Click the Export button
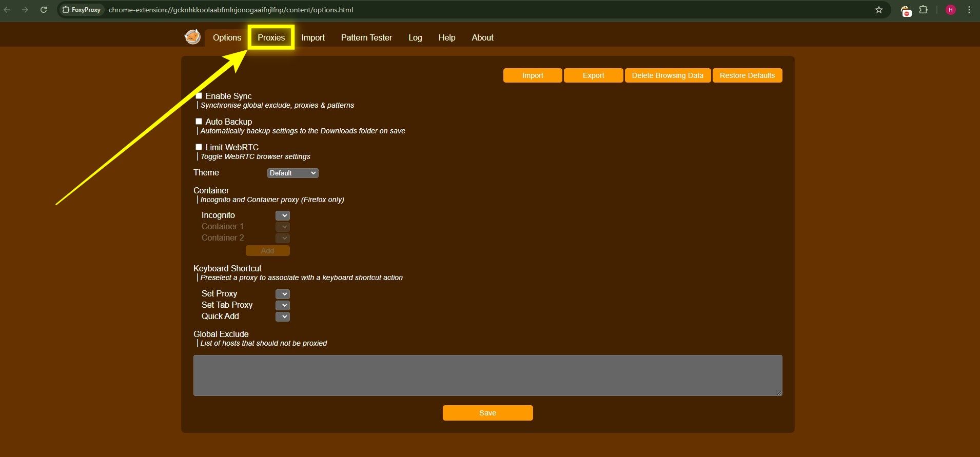Image resolution: width=980 pixels, height=457 pixels. (593, 75)
